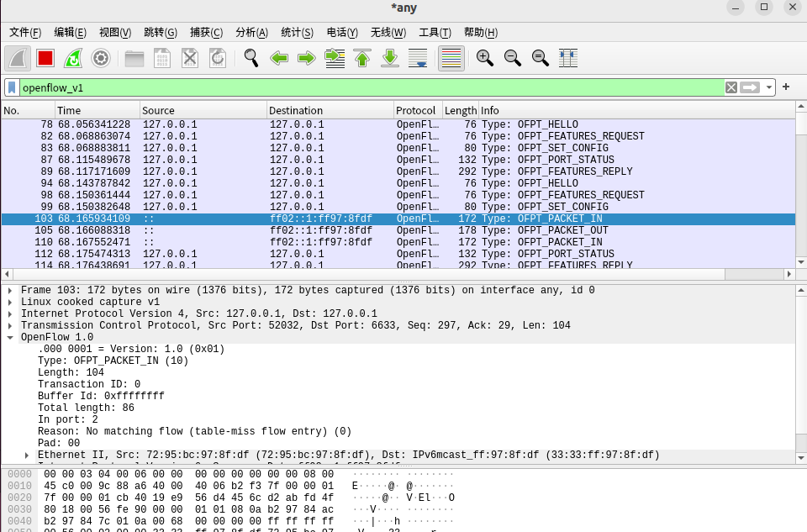The image size is (807, 532).
Task: Open the filter bookmark menu
Action: (12, 87)
